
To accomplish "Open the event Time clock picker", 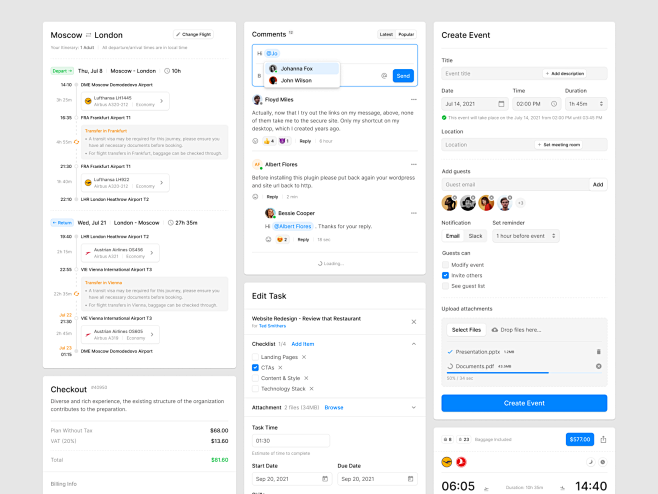I will pyautogui.click(x=554, y=104).
